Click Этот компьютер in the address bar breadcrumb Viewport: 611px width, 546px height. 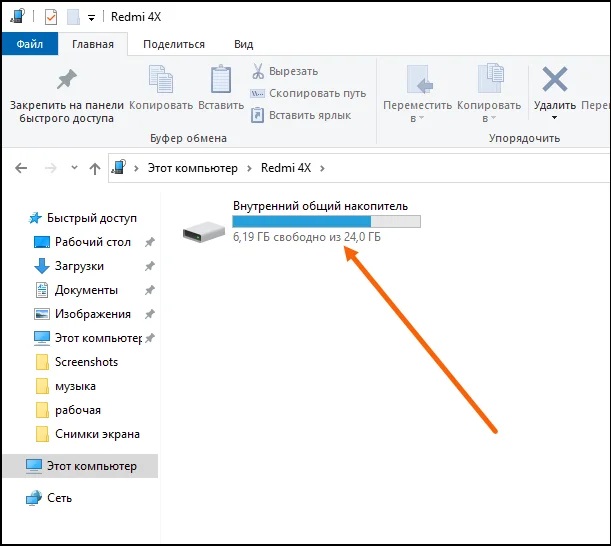click(x=192, y=168)
